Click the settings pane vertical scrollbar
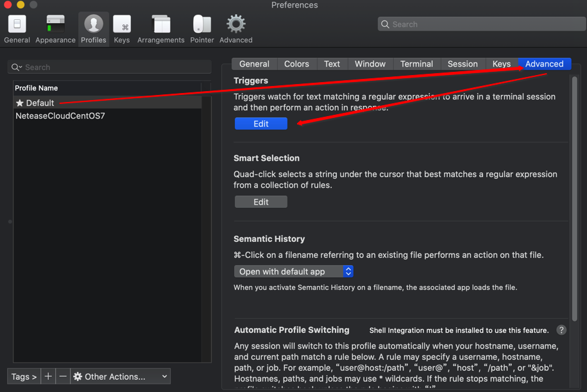The image size is (587, 392). pyautogui.click(x=575, y=198)
